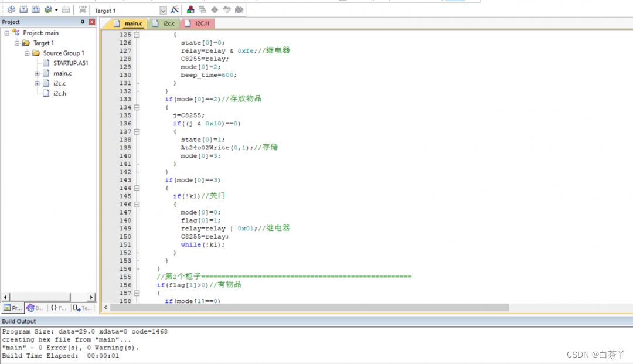
Task: Click the Download (LOAD) to flash icon
Action: 82,10
